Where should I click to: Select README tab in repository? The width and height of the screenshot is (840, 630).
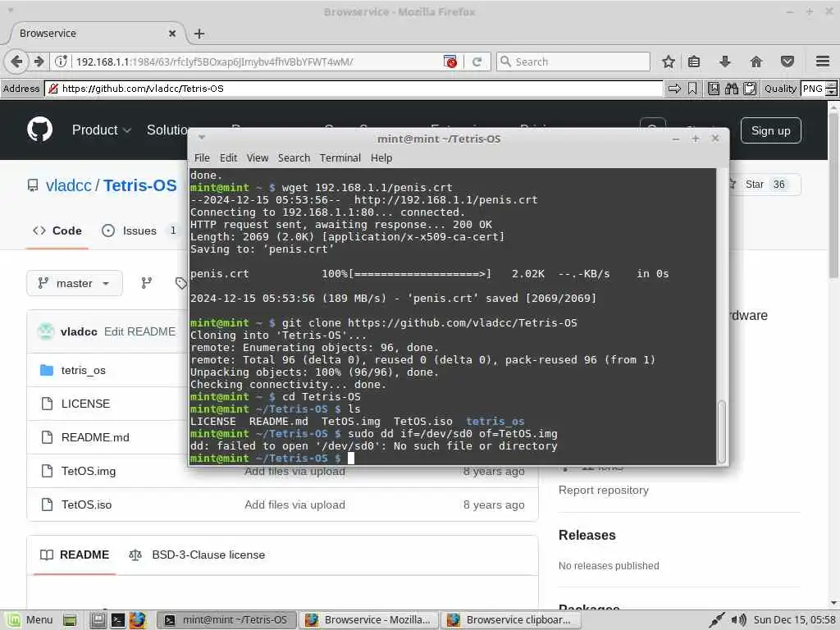75,555
